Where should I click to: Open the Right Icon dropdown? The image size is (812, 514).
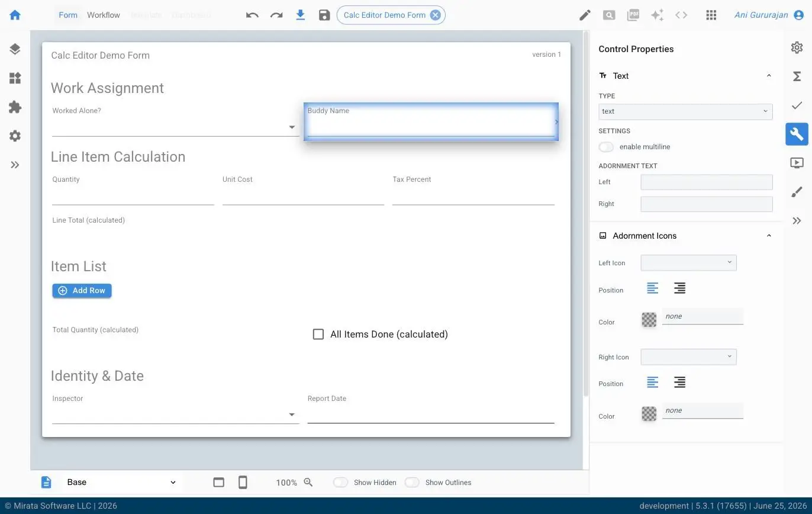tap(689, 356)
